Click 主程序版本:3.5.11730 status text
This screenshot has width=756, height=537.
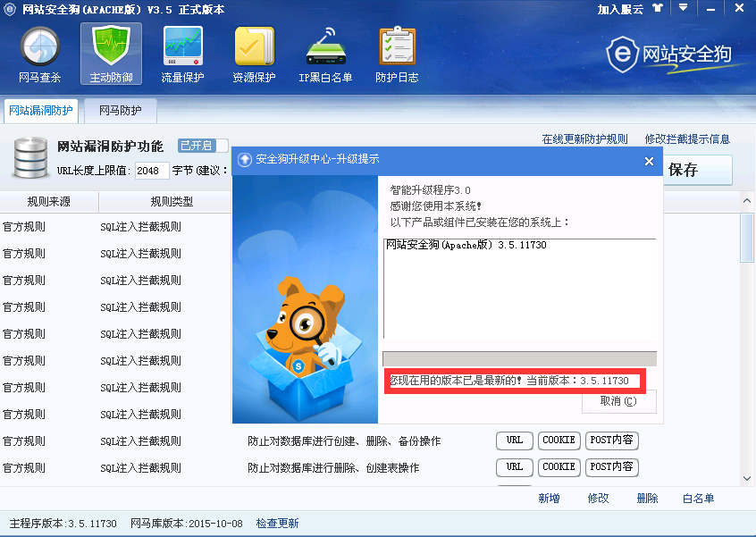point(63,524)
